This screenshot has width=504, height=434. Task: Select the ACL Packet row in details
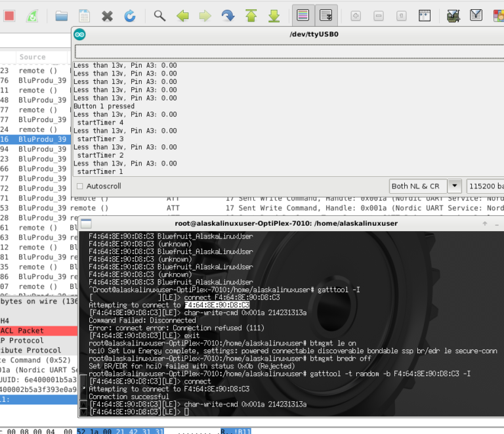click(x=22, y=331)
